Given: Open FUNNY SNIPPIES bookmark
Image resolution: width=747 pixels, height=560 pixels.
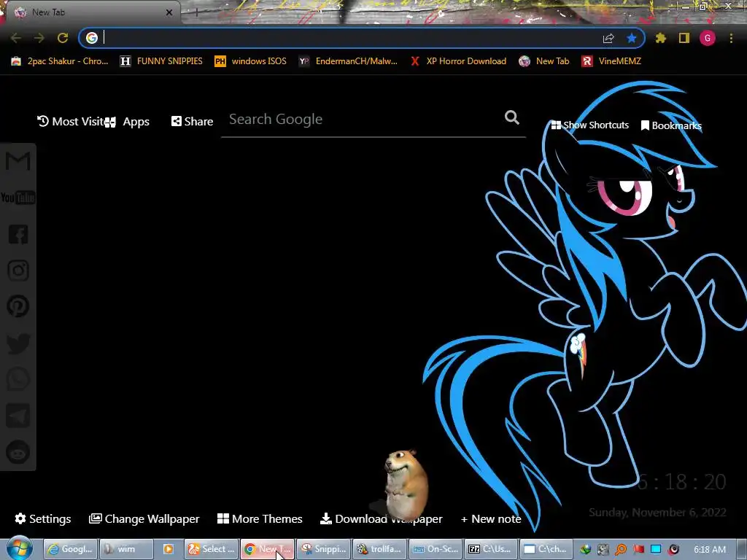Looking at the screenshot, I should pyautogui.click(x=161, y=61).
